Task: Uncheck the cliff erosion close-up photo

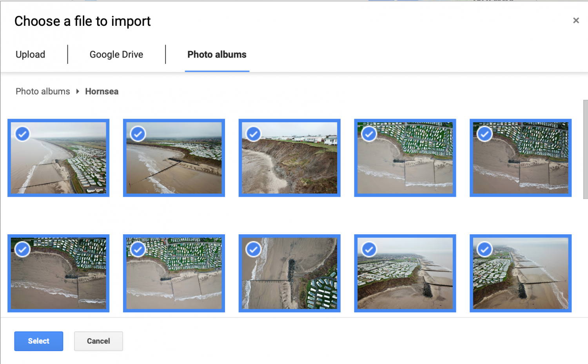Action: click(253, 134)
